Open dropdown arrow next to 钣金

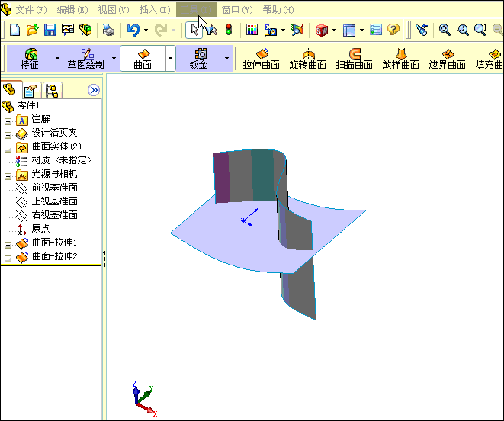(x=226, y=58)
